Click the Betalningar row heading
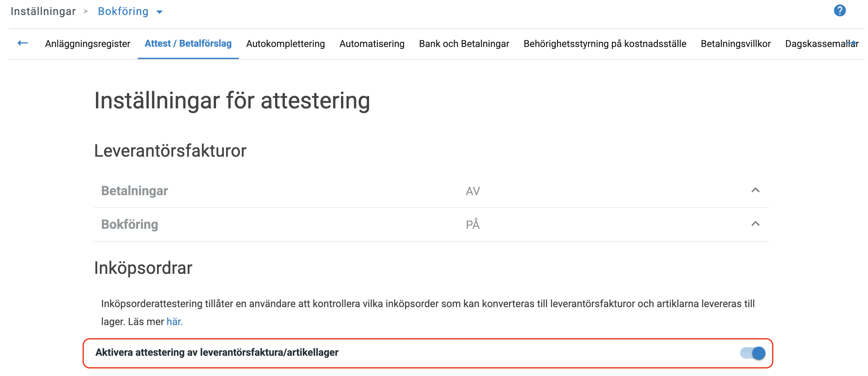This screenshot has height=376, width=868. [134, 191]
